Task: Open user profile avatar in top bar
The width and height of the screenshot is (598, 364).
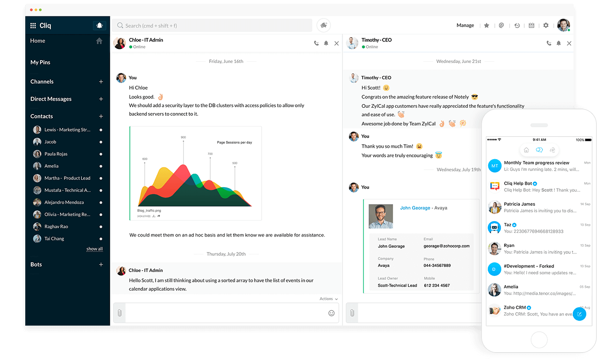Action: point(563,25)
